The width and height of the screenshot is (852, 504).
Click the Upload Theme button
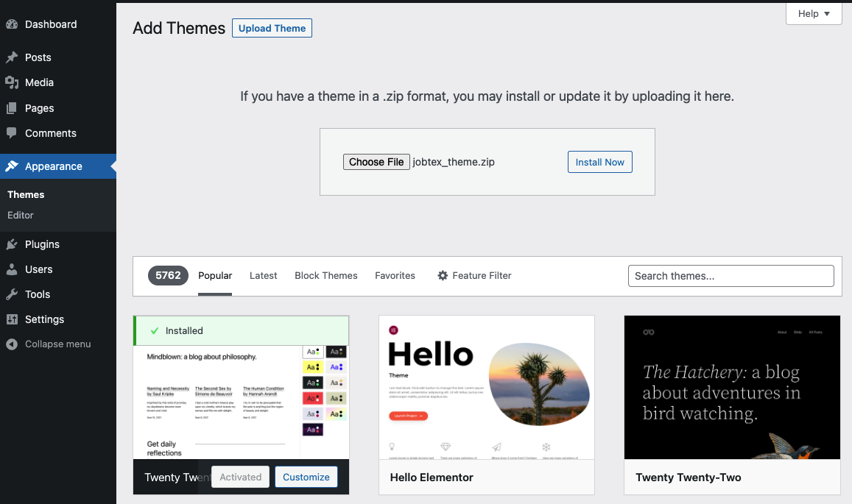tap(272, 28)
